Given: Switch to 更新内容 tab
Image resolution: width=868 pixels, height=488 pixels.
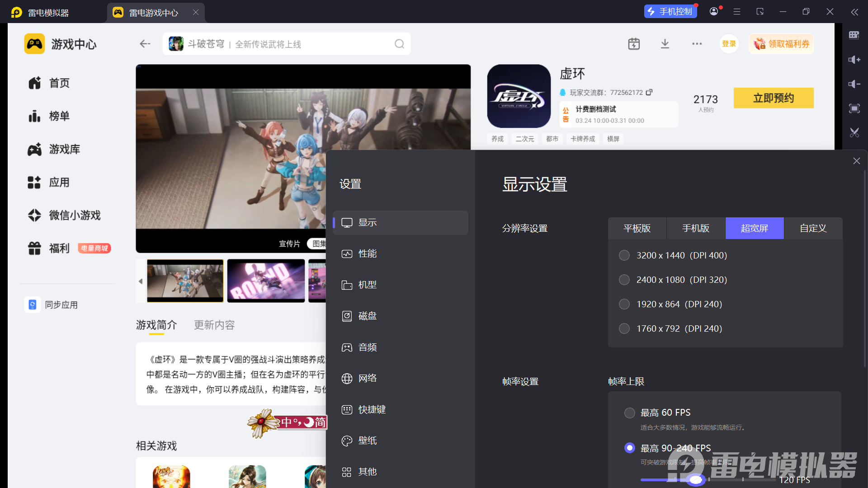Looking at the screenshot, I should pyautogui.click(x=214, y=325).
